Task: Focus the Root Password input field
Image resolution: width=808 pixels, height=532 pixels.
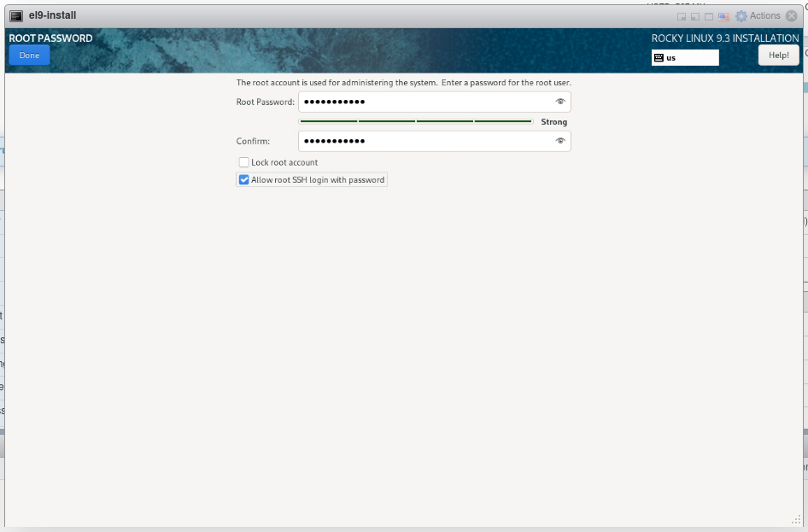Action: 434,102
